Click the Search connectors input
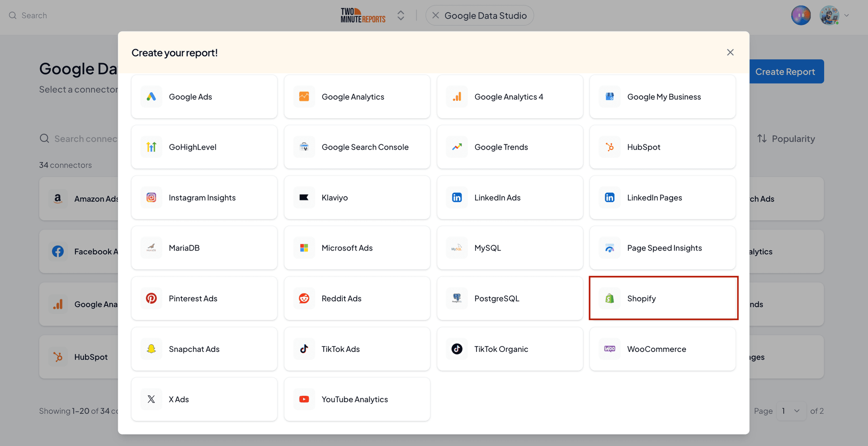The height and width of the screenshot is (446, 868). pos(79,139)
